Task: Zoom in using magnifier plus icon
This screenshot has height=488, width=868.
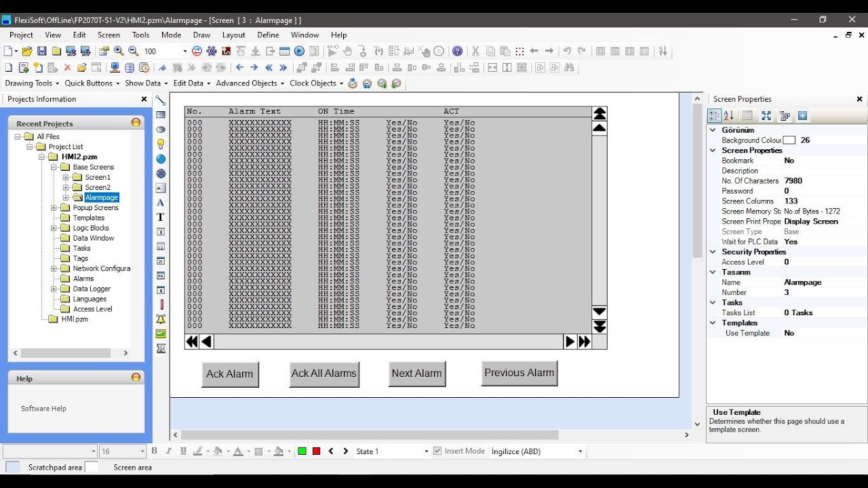Action: coord(119,51)
